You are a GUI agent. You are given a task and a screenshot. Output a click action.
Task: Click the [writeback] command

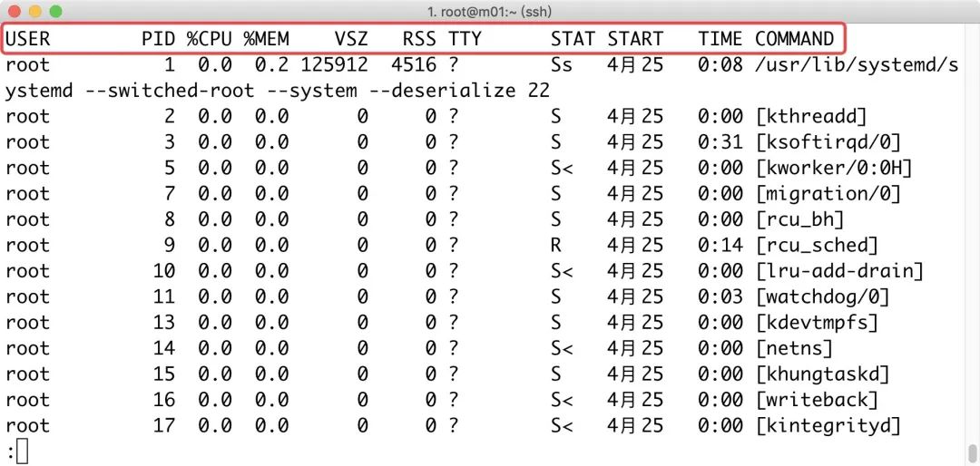click(817, 400)
